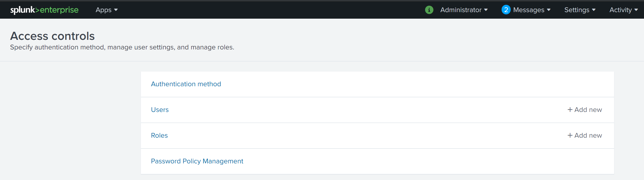The height and width of the screenshot is (180, 644).
Task: Click the plus icon beside Users
Action: pyautogui.click(x=570, y=110)
